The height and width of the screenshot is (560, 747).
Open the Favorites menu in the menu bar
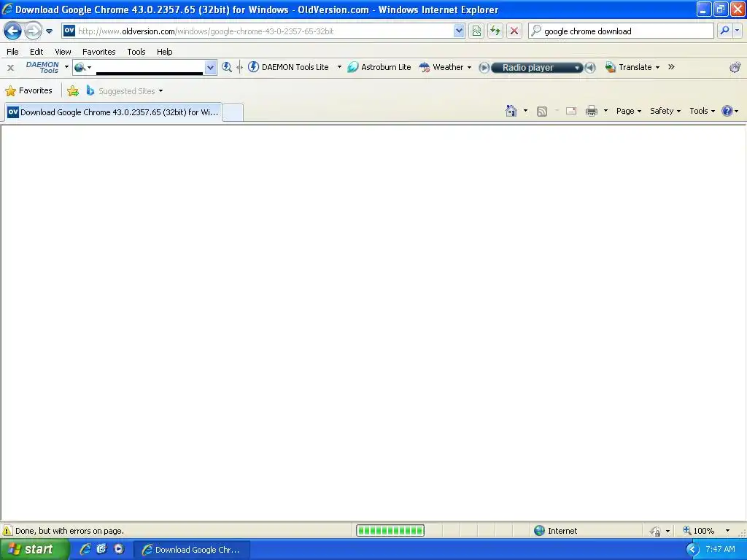[98, 52]
